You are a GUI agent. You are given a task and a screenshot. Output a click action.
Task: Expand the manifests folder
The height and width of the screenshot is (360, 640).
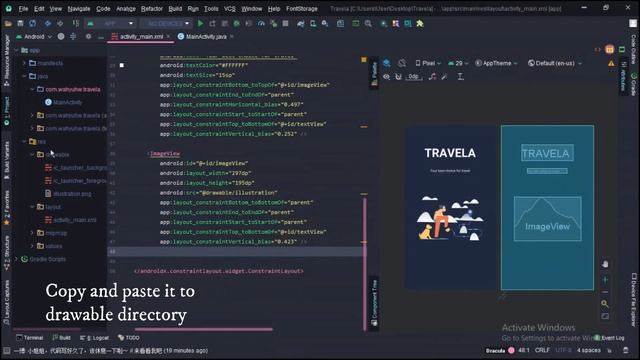(24, 63)
